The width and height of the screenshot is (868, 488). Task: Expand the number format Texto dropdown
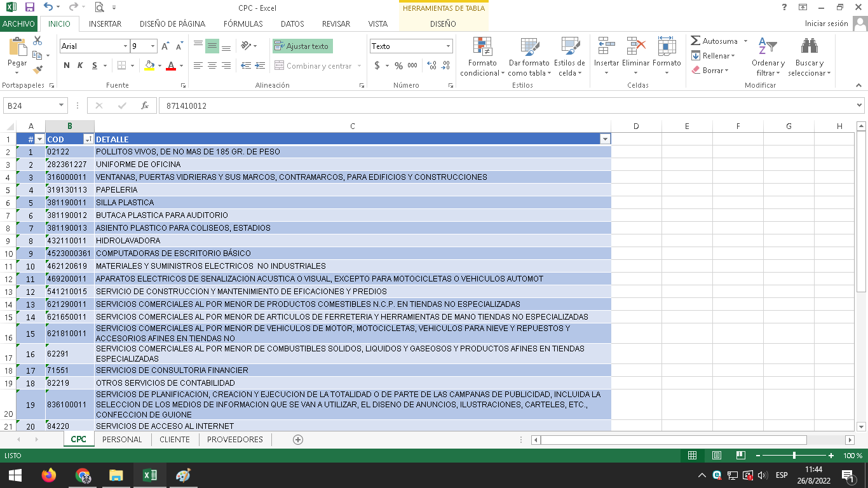click(x=448, y=46)
